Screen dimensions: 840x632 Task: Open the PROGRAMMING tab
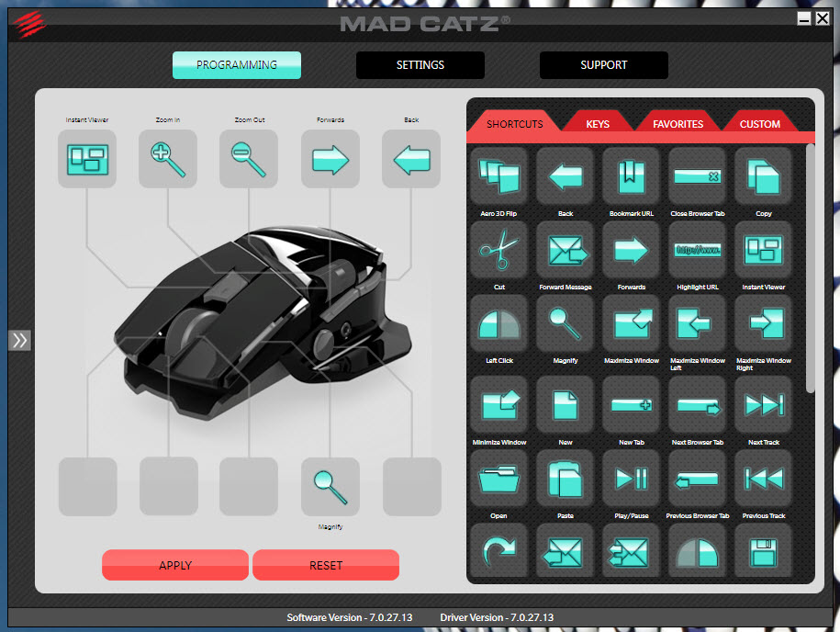click(237, 65)
